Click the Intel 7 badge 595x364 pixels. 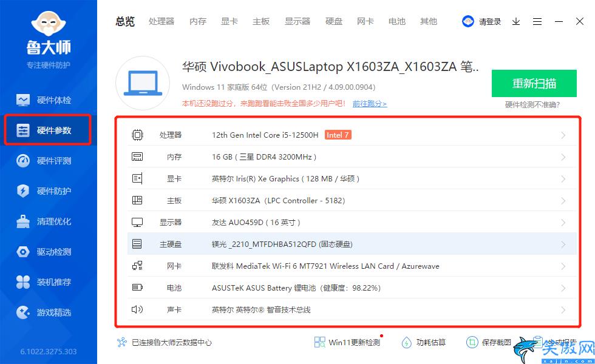pos(338,135)
